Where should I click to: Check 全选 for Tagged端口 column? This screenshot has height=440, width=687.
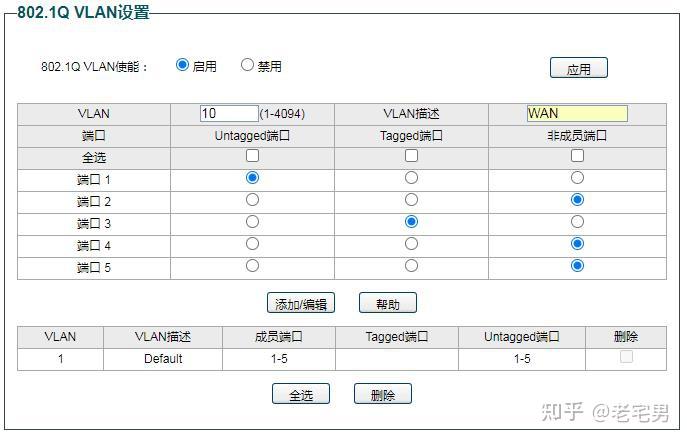[x=411, y=156]
